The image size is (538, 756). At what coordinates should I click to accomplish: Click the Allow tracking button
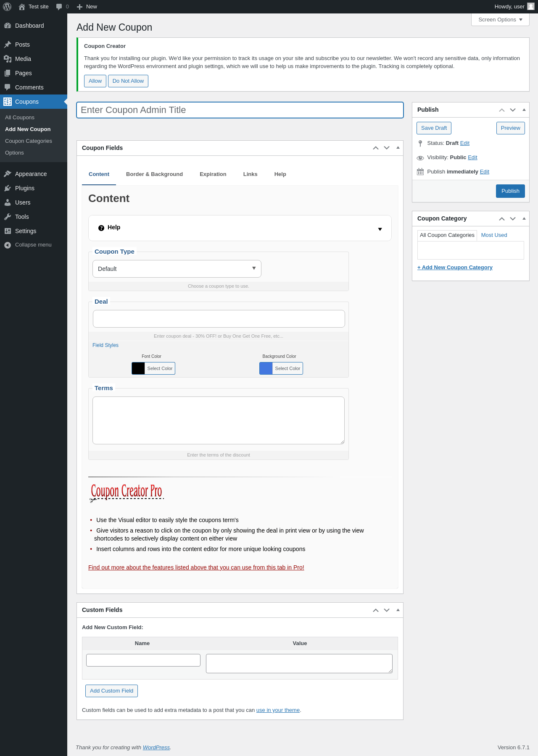pyautogui.click(x=95, y=81)
